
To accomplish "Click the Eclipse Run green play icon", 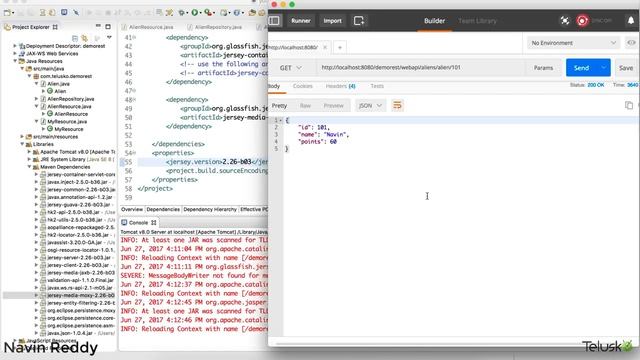I will (195, 13).
